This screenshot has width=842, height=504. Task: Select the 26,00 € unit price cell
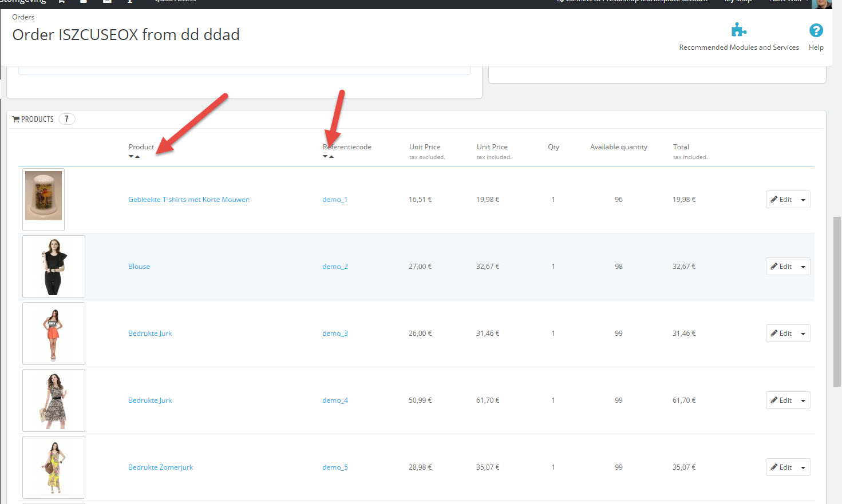tap(420, 334)
